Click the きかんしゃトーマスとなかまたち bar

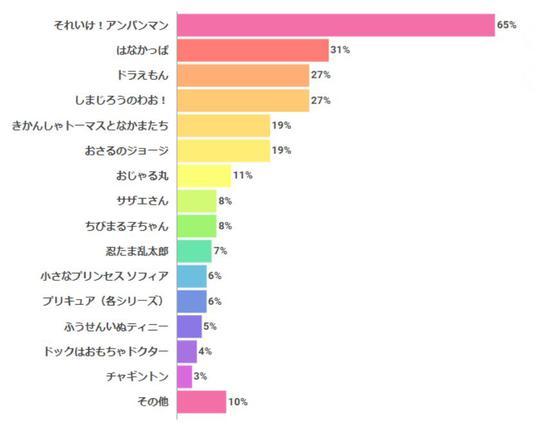pos(224,125)
